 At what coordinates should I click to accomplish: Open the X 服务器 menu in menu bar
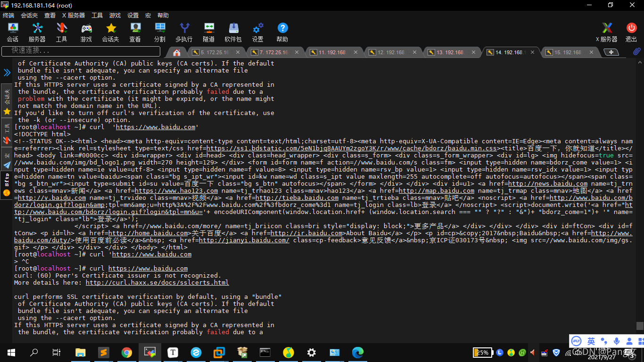pyautogui.click(x=74, y=15)
